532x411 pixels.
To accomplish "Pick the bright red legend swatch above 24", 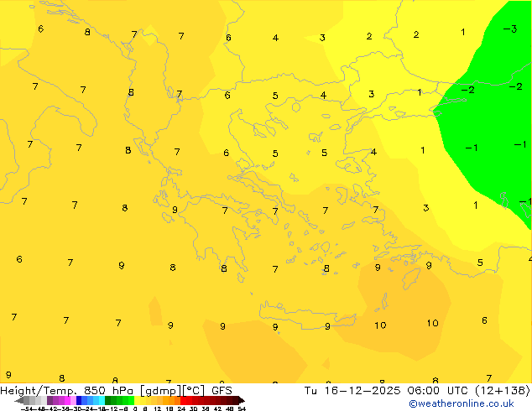I will pyautogui.click(x=183, y=400).
